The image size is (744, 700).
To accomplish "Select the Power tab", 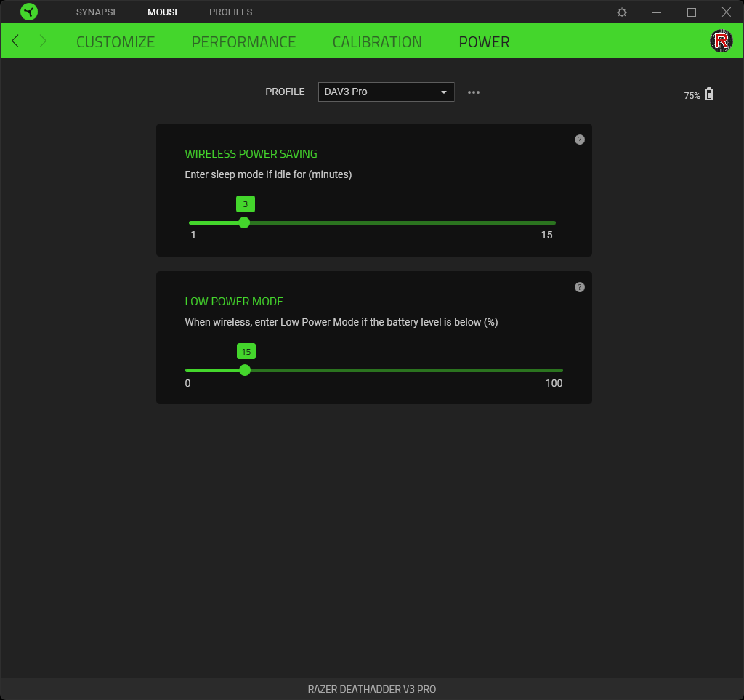I will [x=484, y=42].
